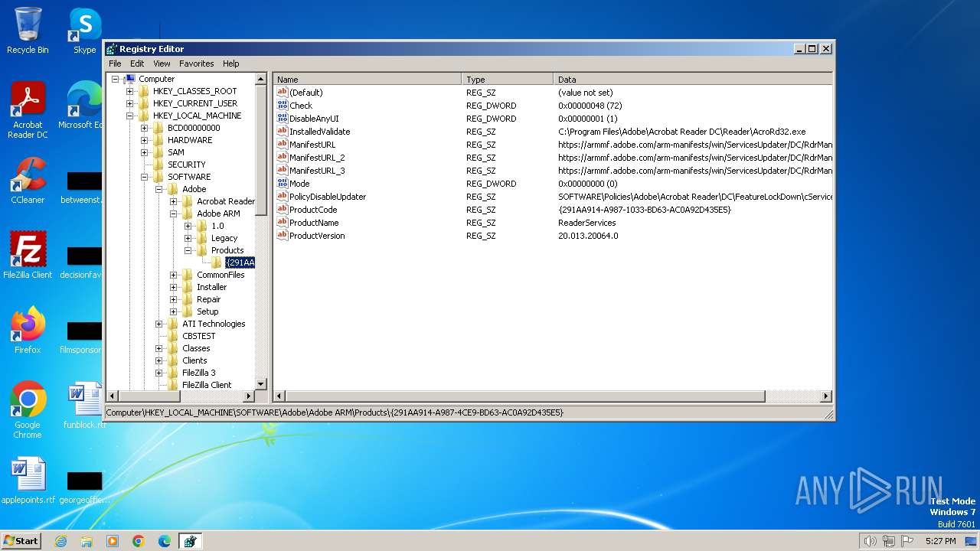The height and width of the screenshot is (551, 980).
Task: Open the Recycle Bin desktop icon
Action: tap(28, 31)
